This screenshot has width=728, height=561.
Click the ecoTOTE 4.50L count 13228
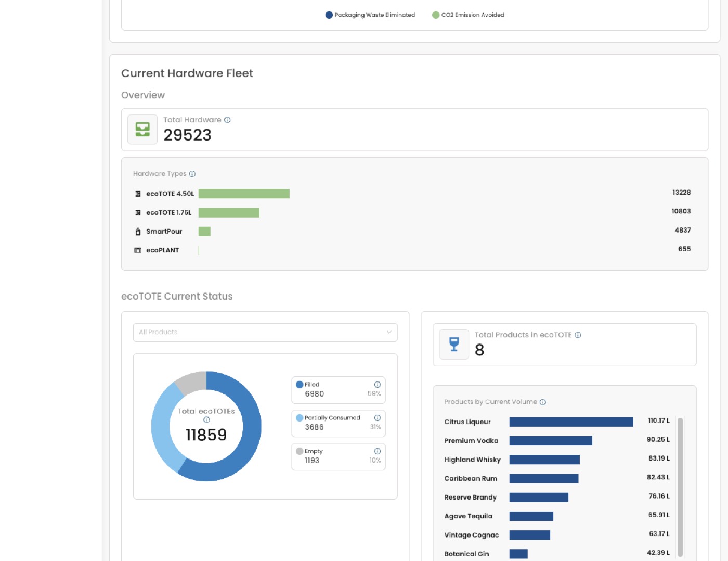pyautogui.click(x=681, y=193)
